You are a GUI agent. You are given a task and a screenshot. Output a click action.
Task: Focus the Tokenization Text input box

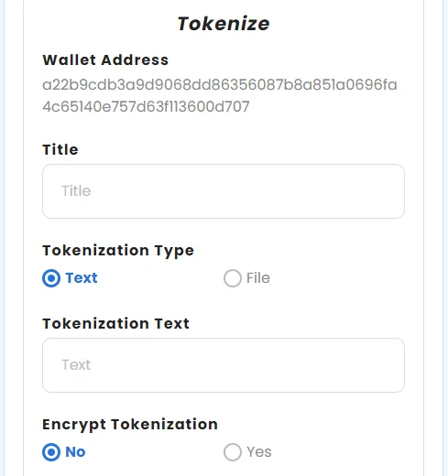point(224,365)
